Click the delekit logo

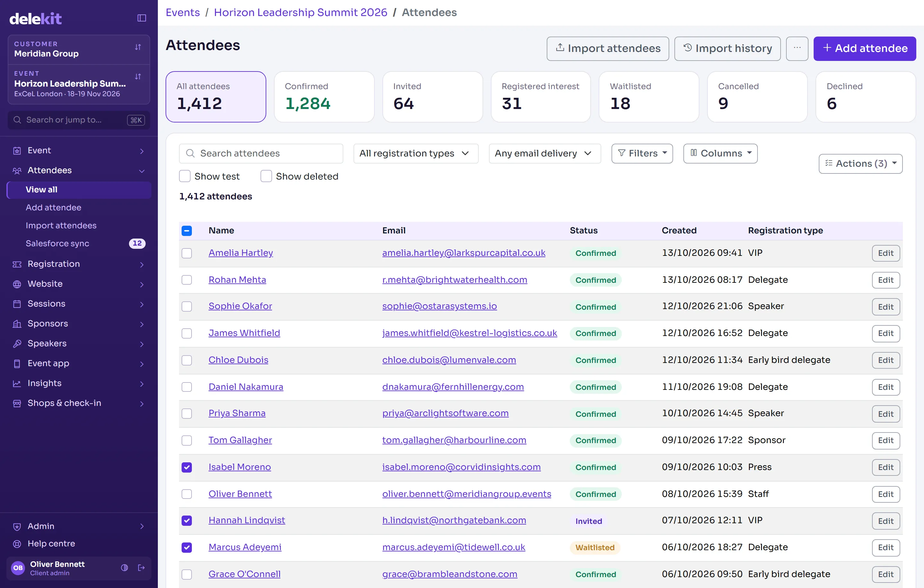(35, 18)
